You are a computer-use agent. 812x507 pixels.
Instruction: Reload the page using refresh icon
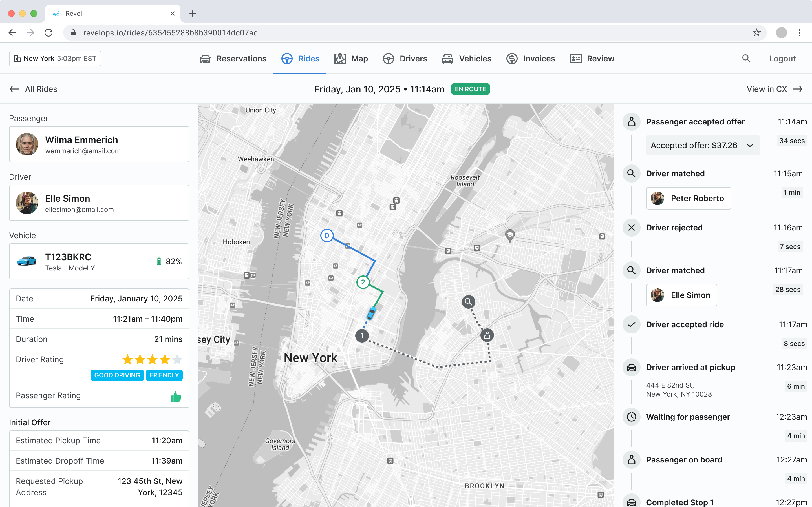point(49,32)
